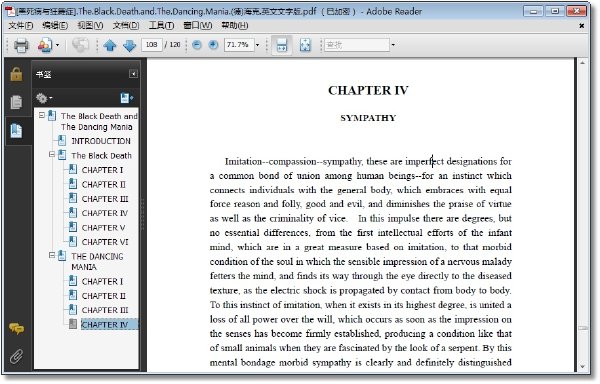
Task: Click the security lock icon in sidebar
Action: [16, 74]
